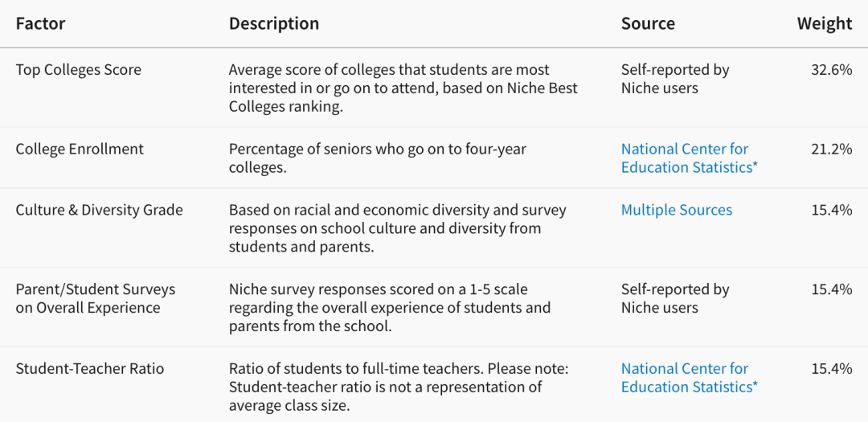Click the 32.6% weight value

coord(831,70)
